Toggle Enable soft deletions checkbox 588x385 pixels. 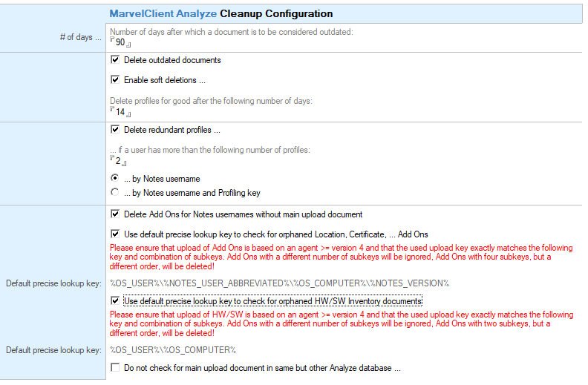pyautogui.click(x=115, y=79)
